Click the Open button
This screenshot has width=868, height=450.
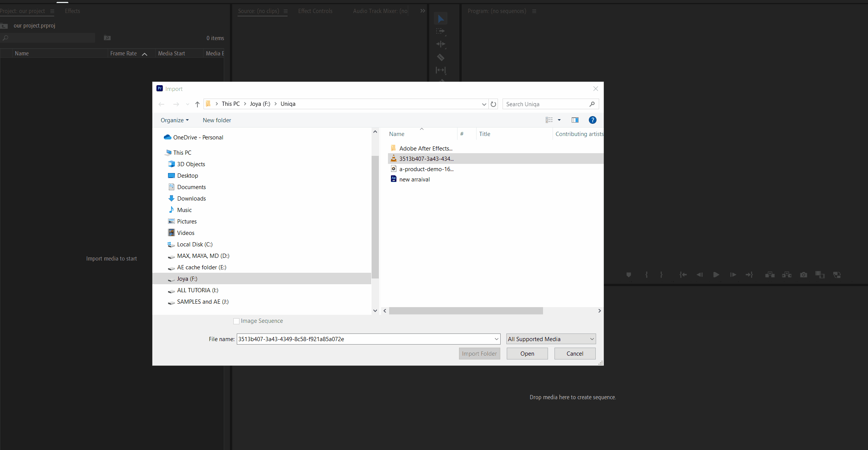(527, 353)
